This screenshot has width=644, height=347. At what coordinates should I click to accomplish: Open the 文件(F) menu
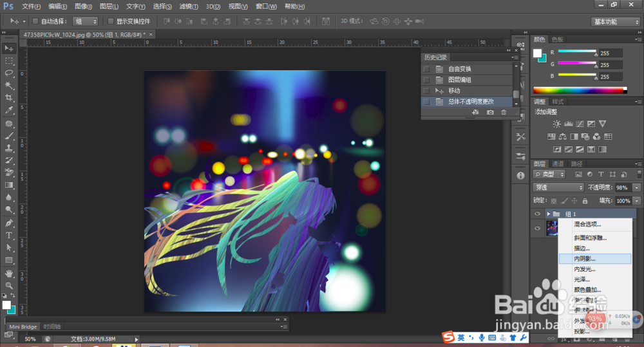pyautogui.click(x=31, y=6)
